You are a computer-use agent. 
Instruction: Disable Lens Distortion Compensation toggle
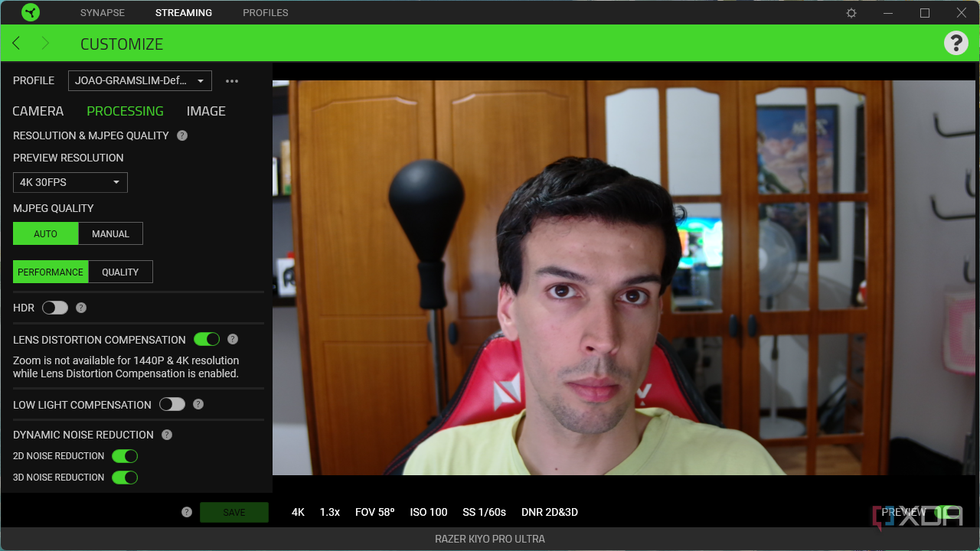tap(207, 339)
